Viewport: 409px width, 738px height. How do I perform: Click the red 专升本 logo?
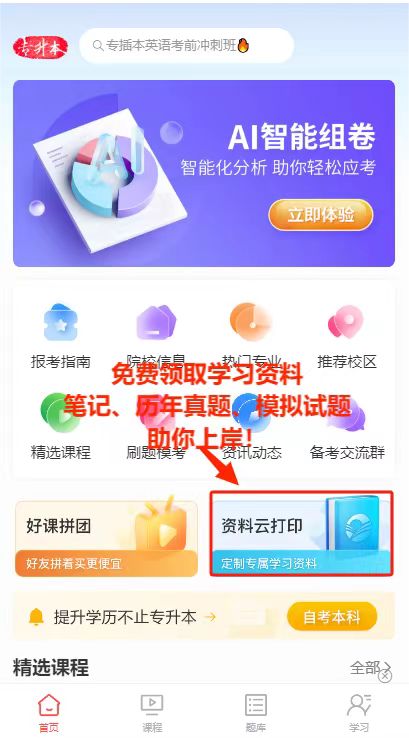coord(40,47)
